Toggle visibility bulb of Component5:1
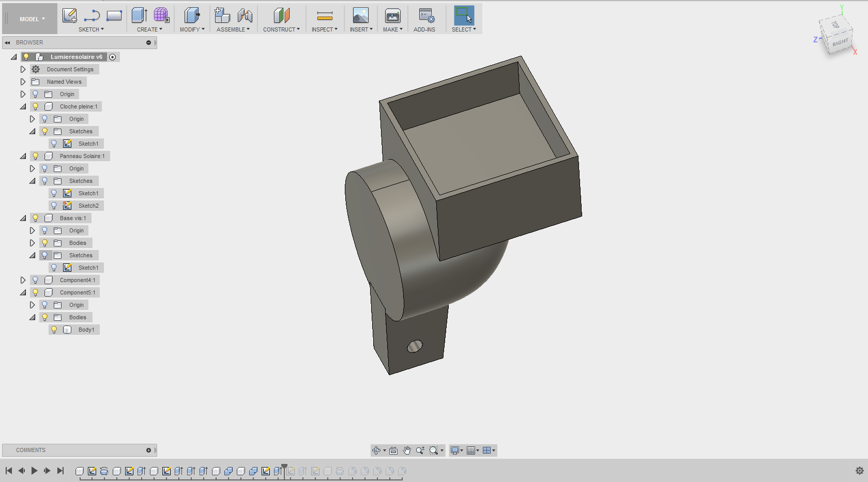 (x=35, y=292)
